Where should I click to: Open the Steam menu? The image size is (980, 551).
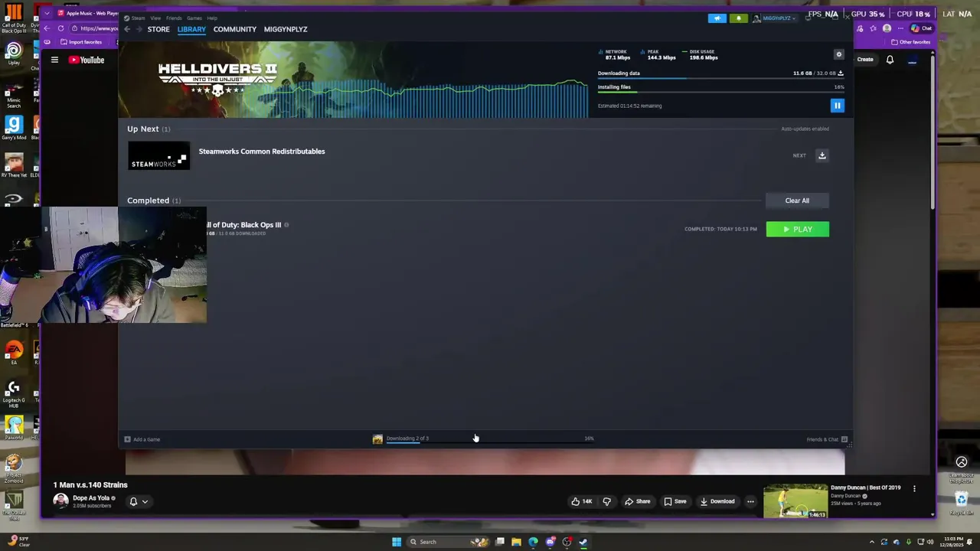pos(138,18)
